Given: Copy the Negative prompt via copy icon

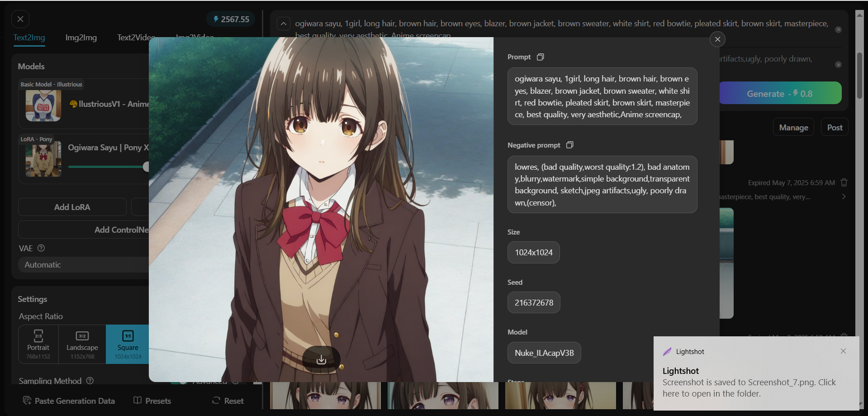Looking at the screenshot, I should tap(569, 145).
